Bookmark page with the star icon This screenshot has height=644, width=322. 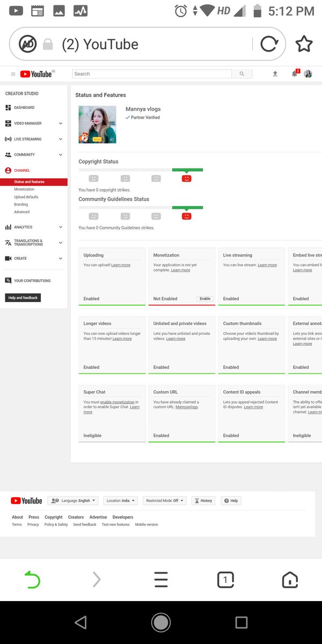click(304, 44)
